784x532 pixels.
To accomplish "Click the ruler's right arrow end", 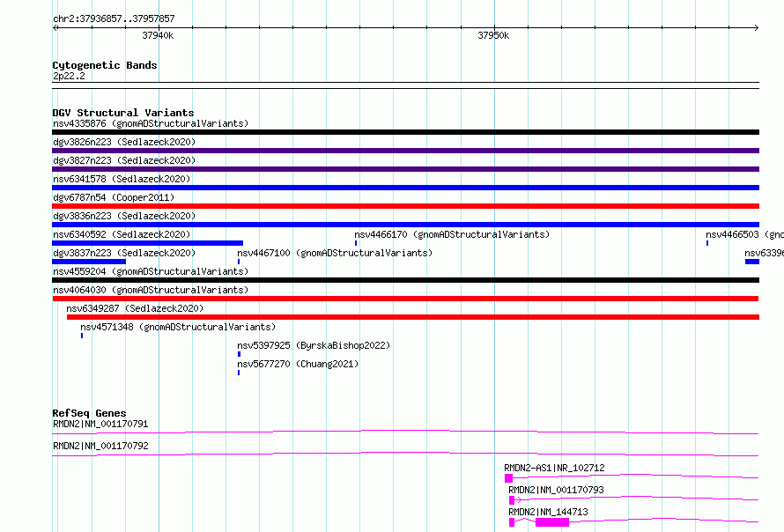I will click(757, 28).
